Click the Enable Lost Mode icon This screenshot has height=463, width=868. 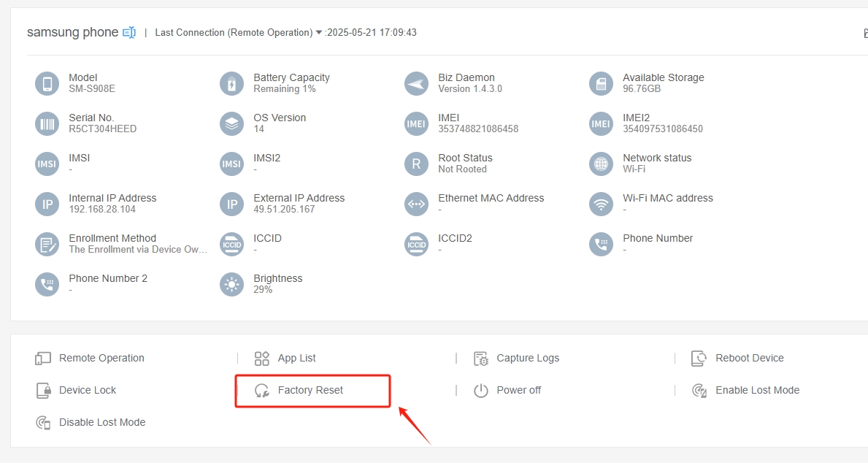pyautogui.click(x=699, y=390)
